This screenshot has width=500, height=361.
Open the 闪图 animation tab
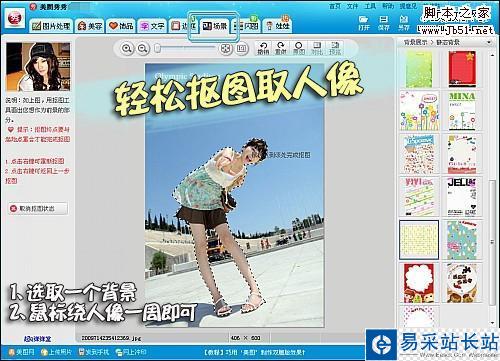(x=246, y=26)
